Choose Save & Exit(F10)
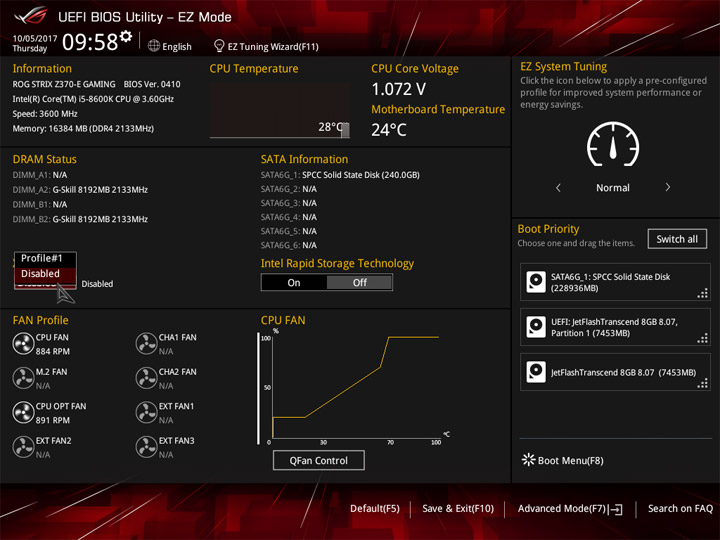Screen dimensions: 720x540 coord(458,509)
